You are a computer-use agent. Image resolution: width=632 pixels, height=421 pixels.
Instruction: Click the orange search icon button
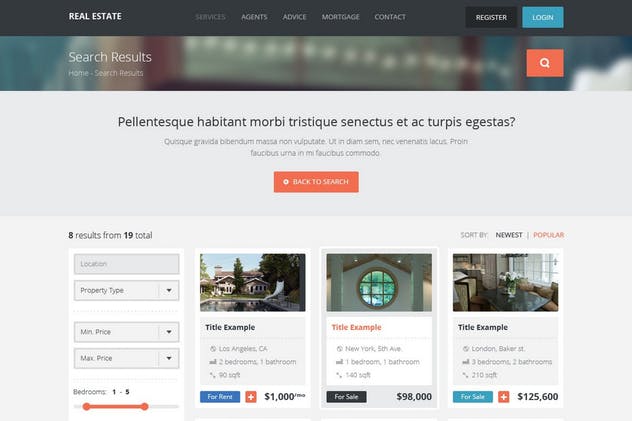click(545, 63)
